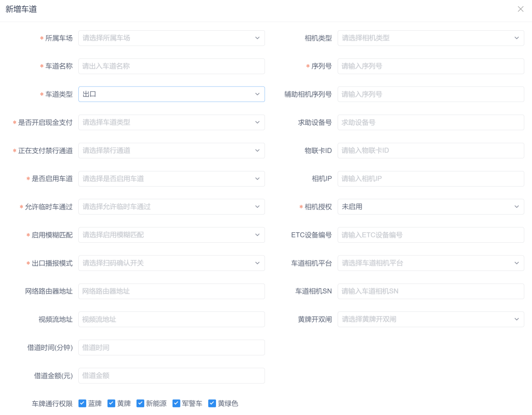Open the 车道类型 dropdown showing 出口
The height and width of the screenshot is (415, 532).
click(172, 94)
